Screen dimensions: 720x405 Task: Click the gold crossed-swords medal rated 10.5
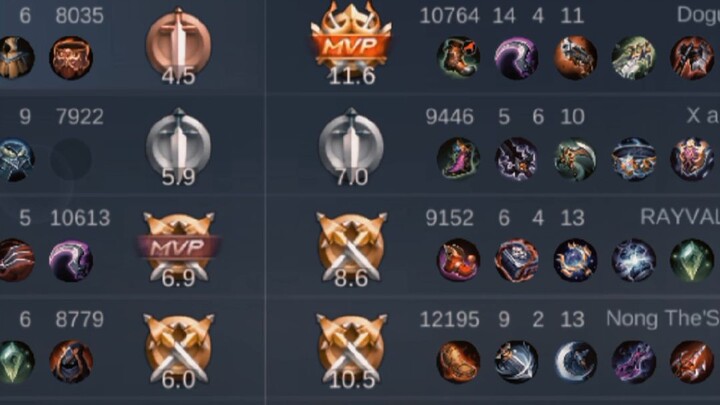[x=351, y=351]
